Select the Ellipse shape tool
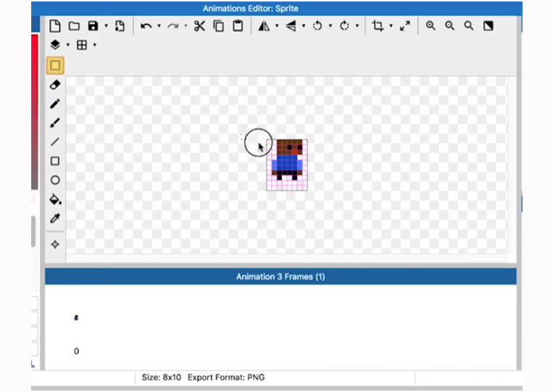 click(55, 180)
